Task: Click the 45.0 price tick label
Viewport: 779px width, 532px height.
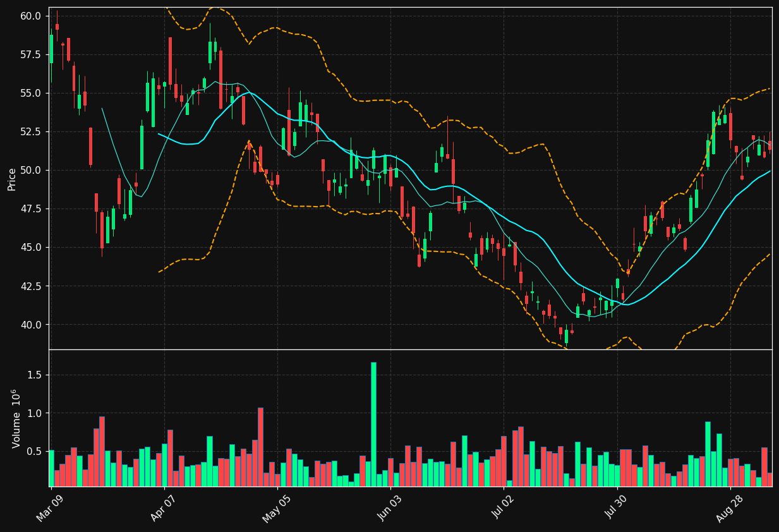Action: coord(32,247)
